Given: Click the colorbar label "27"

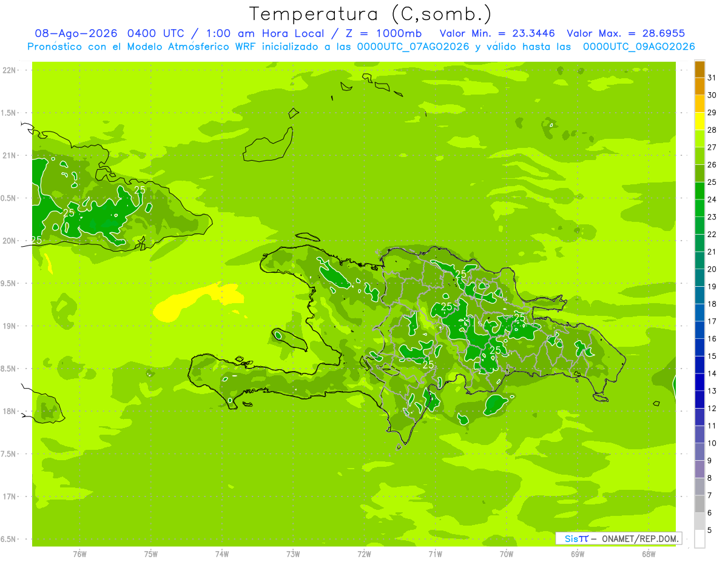Looking at the screenshot, I should (712, 147).
